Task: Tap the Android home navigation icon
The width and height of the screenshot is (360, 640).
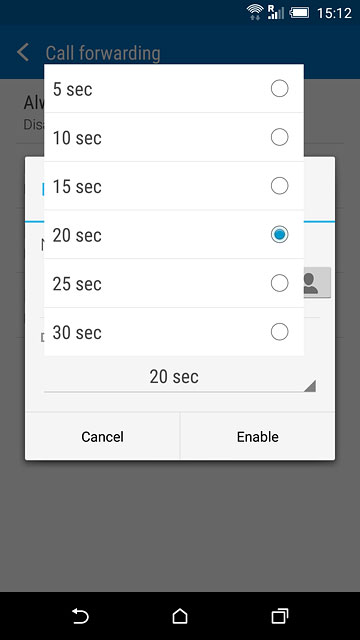Action: click(180, 616)
